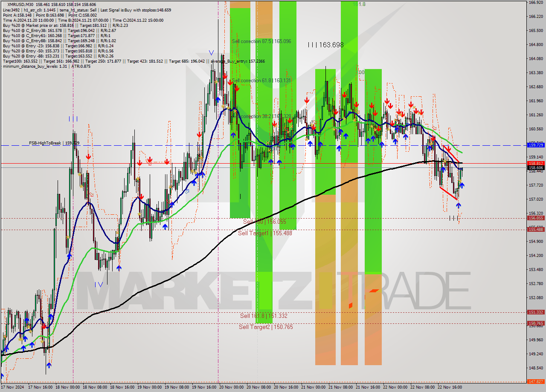Click the 18 Nov 16:00 time label

pyautogui.click(x=122, y=387)
